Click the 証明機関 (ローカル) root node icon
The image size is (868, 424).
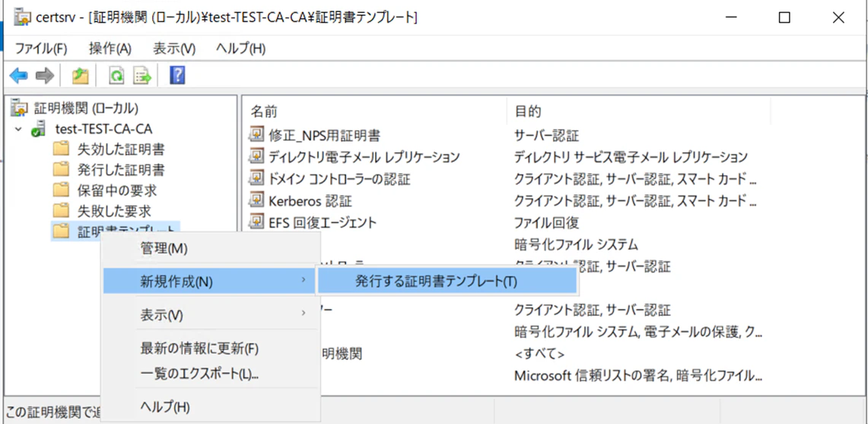point(19,107)
